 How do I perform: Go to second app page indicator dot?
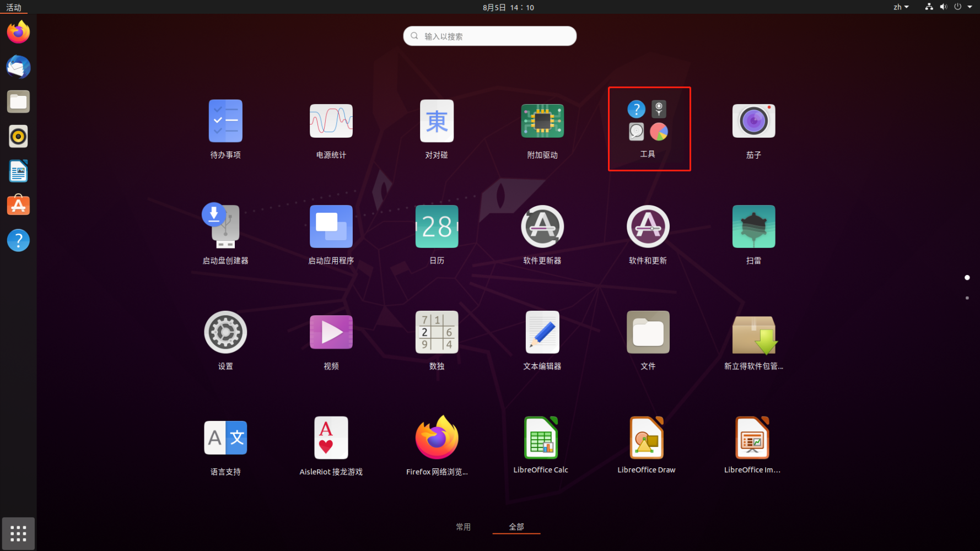967,298
